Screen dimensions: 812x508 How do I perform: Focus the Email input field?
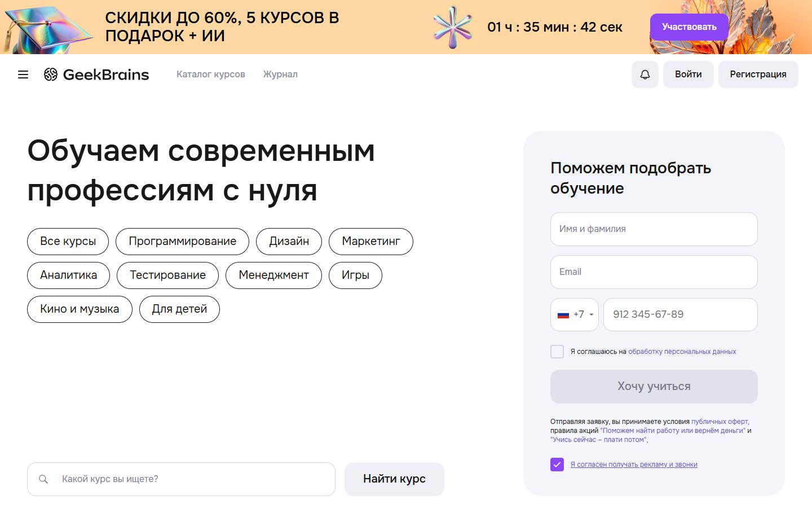654,272
